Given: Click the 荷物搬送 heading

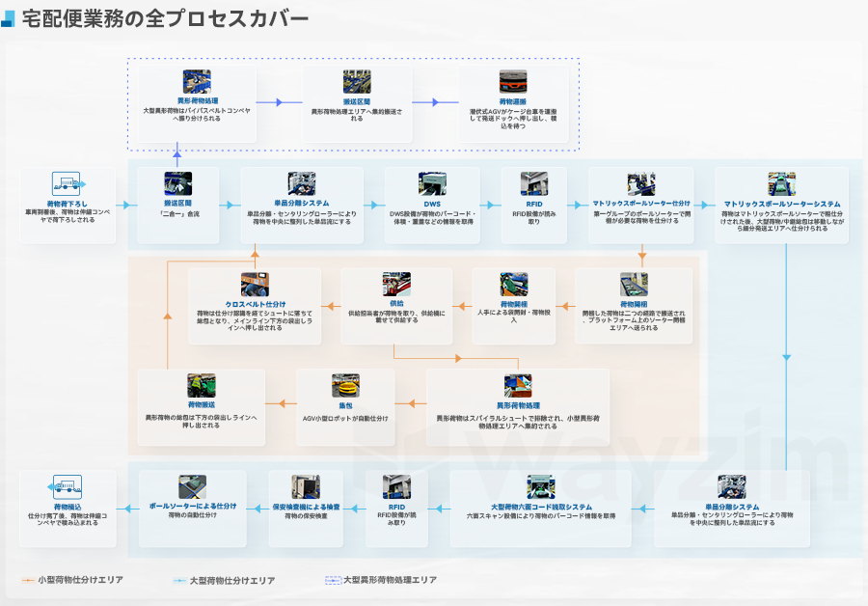Looking at the screenshot, I should 201,405.
